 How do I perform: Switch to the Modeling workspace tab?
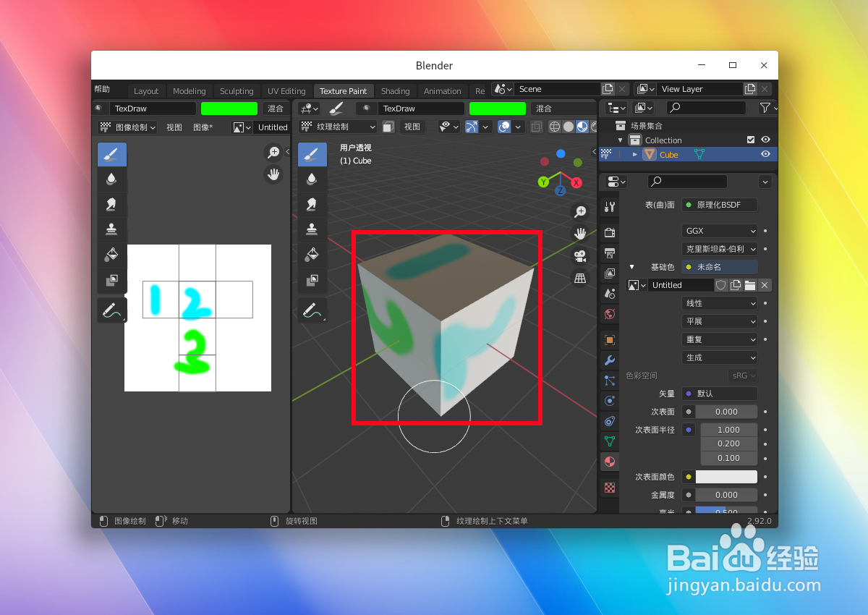[190, 91]
